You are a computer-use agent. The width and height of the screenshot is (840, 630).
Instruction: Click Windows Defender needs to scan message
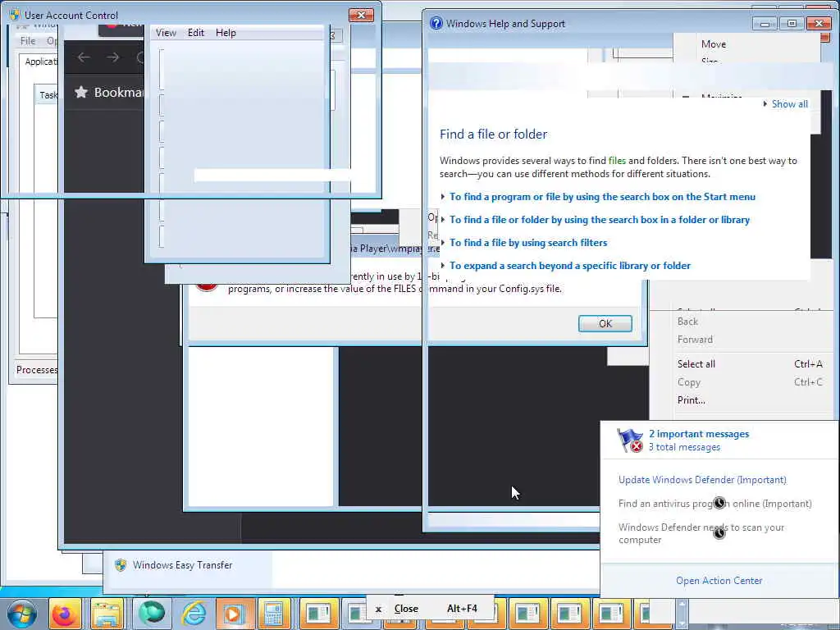tap(701, 533)
